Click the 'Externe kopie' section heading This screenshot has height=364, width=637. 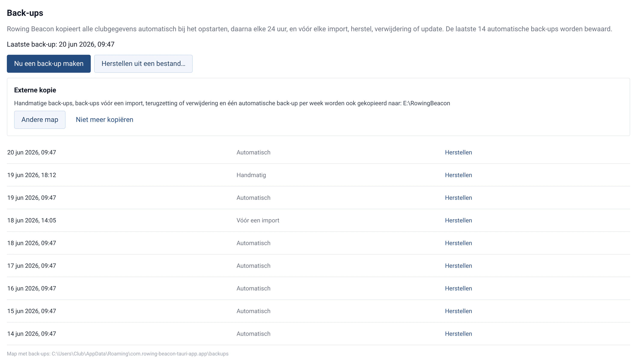coord(35,90)
